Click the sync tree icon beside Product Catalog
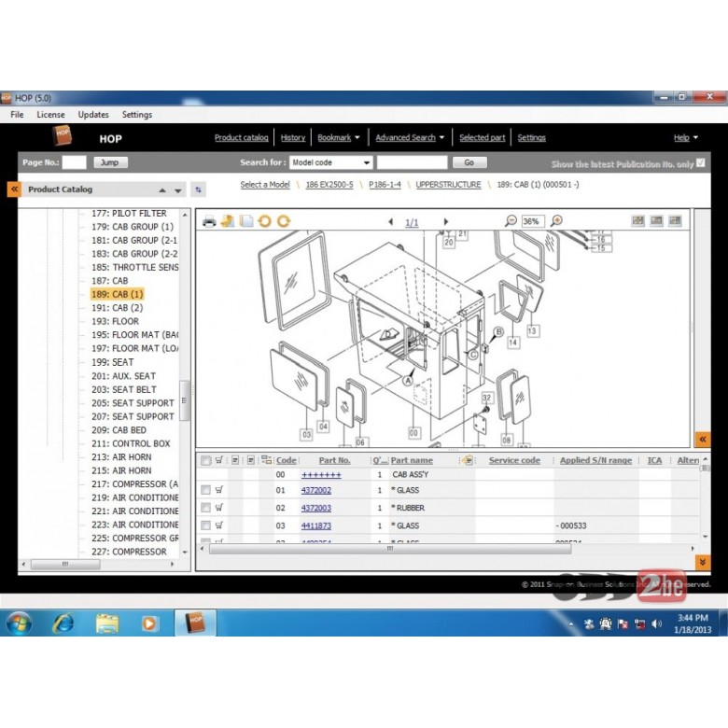Image resolution: width=728 pixels, height=728 pixels. coord(198,189)
